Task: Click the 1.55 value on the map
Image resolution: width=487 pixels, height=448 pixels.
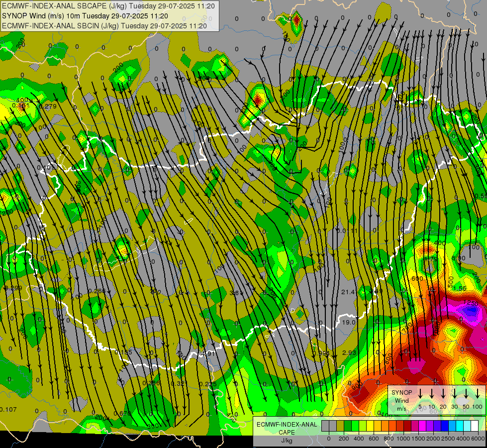Action: click(x=460, y=288)
